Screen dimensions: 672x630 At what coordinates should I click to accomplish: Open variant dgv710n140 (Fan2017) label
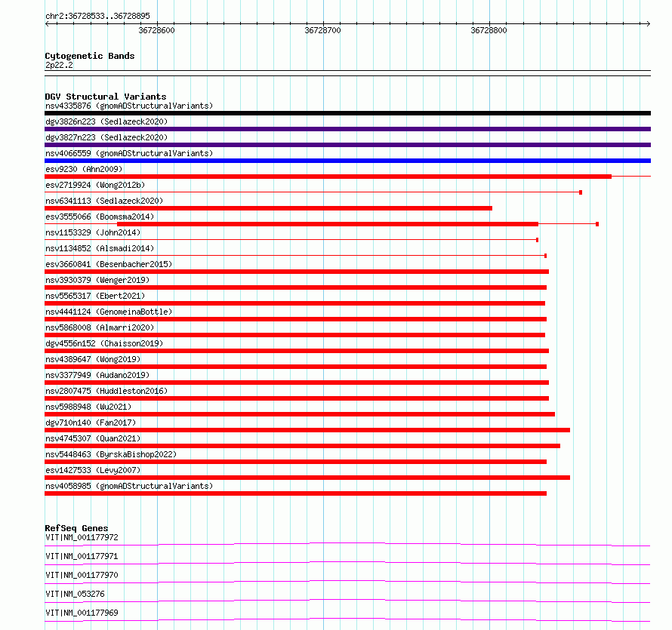[91, 423]
